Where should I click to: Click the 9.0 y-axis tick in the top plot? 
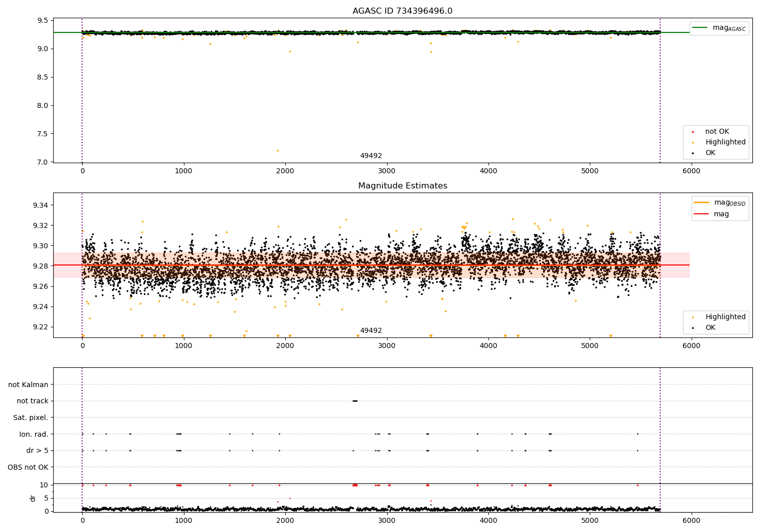(x=43, y=49)
